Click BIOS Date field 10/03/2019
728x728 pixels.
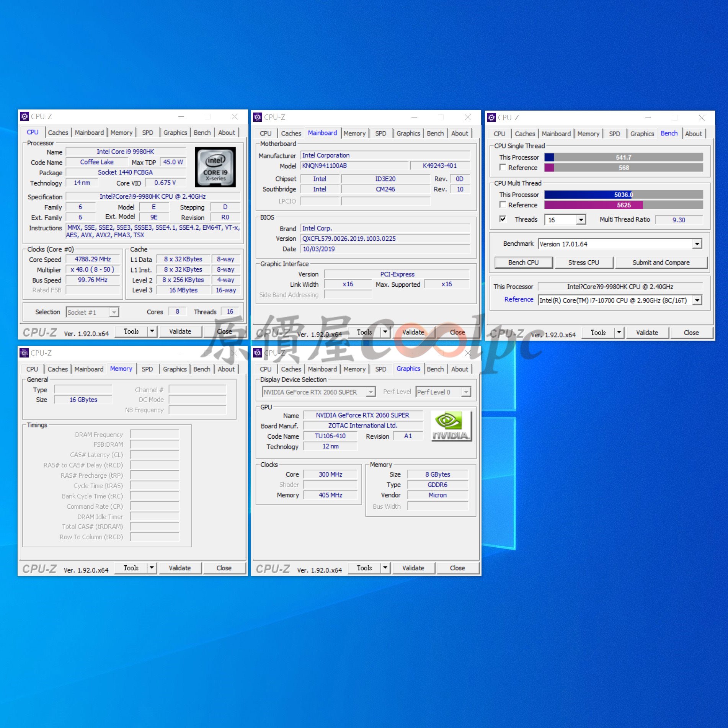(x=385, y=249)
